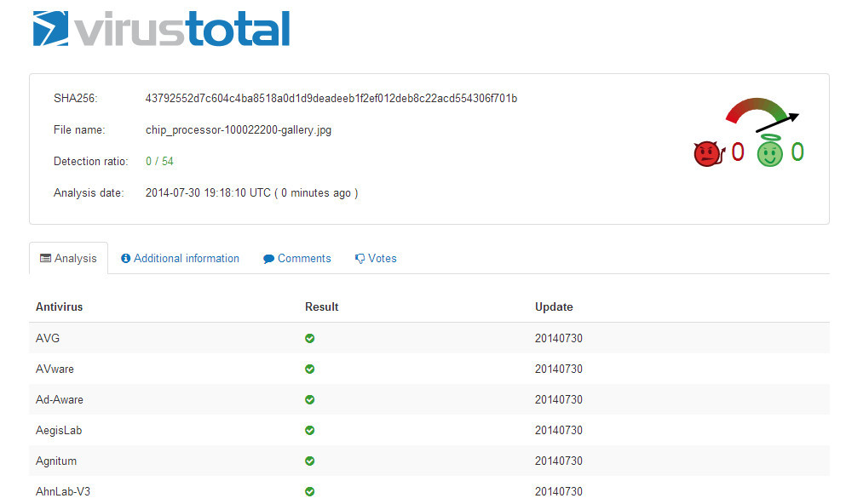Click the AhnLab-V3 result check icon
Screen dimensions: 846x504
(x=310, y=491)
